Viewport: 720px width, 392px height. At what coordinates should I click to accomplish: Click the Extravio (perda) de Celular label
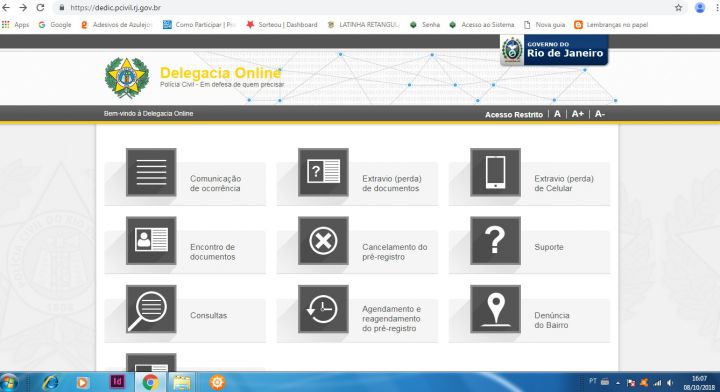click(564, 184)
